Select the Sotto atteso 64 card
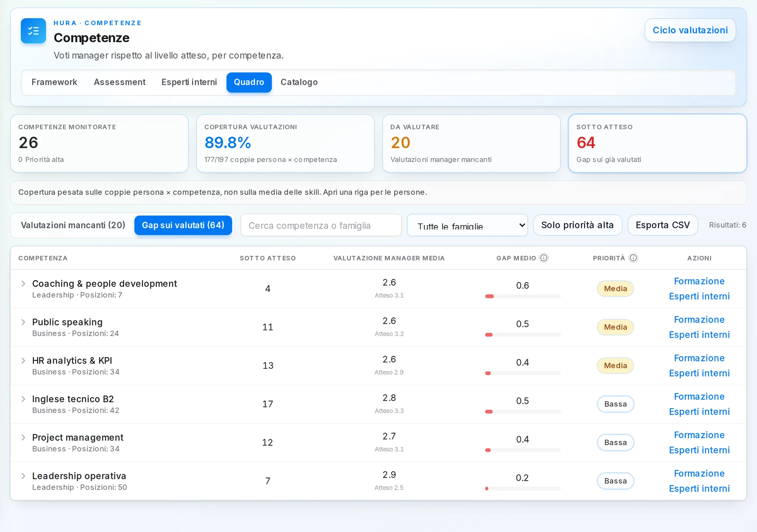The width and height of the screenshot is (757, 532). click(x=658, y=143)
